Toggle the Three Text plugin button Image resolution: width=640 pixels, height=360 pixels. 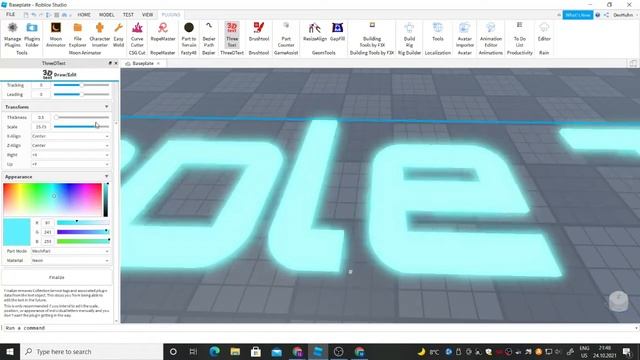(232, 34)
